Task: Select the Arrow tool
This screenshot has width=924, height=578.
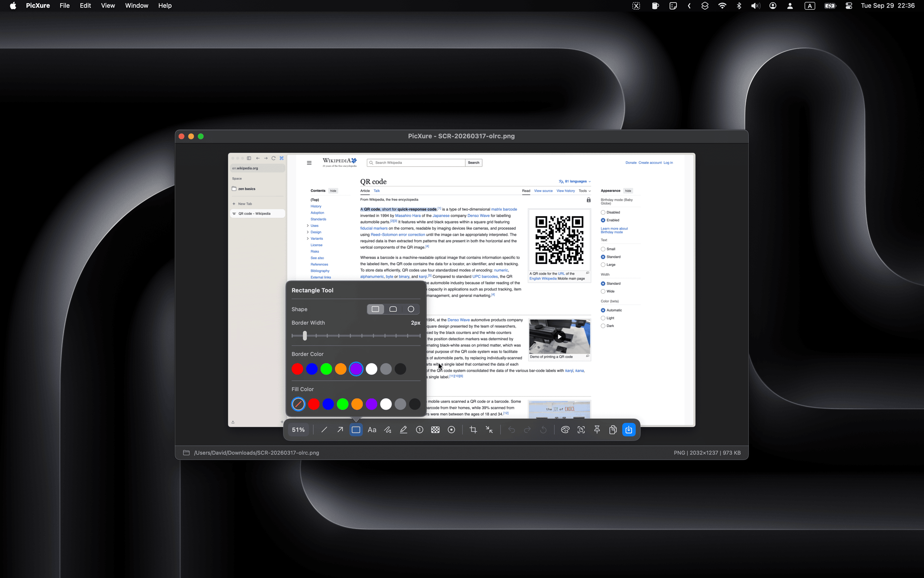Action: coord(340,430)
